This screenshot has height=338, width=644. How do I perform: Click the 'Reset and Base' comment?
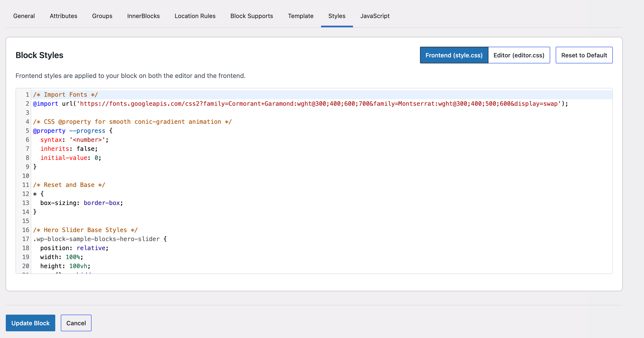(69, 185)
